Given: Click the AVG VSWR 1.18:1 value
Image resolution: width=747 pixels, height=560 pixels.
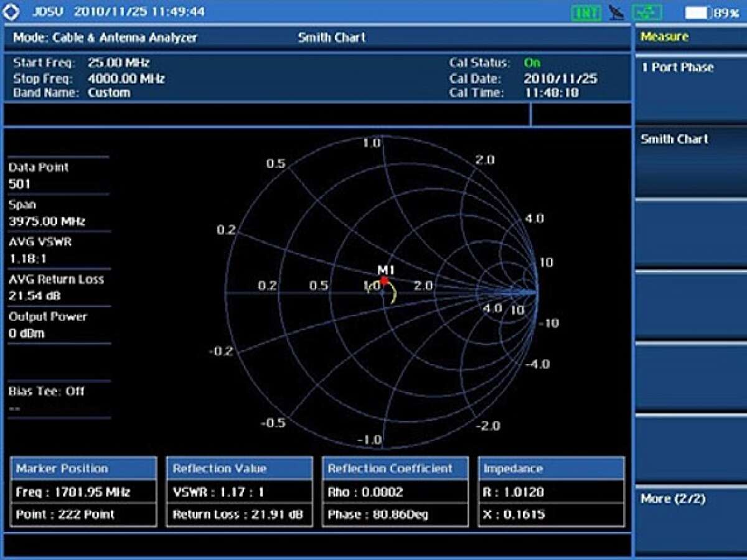Looking at the screenshot, I should 27,258.
